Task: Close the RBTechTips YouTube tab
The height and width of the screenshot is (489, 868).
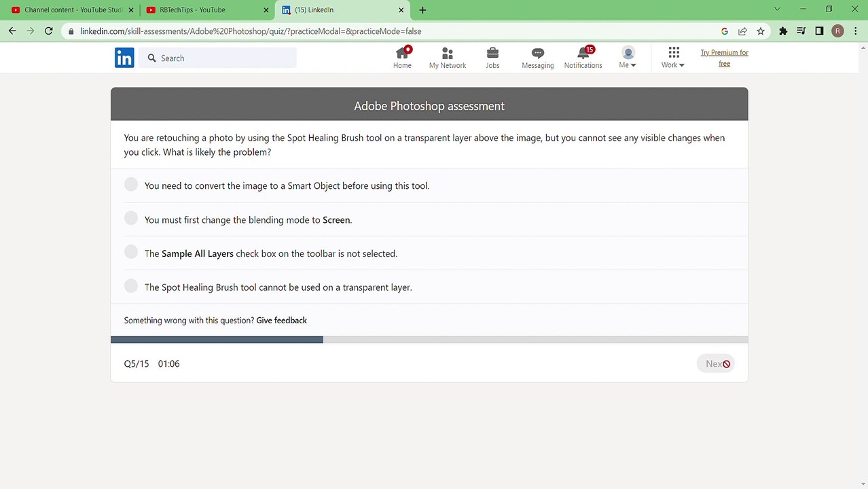Action: point(266,10)
